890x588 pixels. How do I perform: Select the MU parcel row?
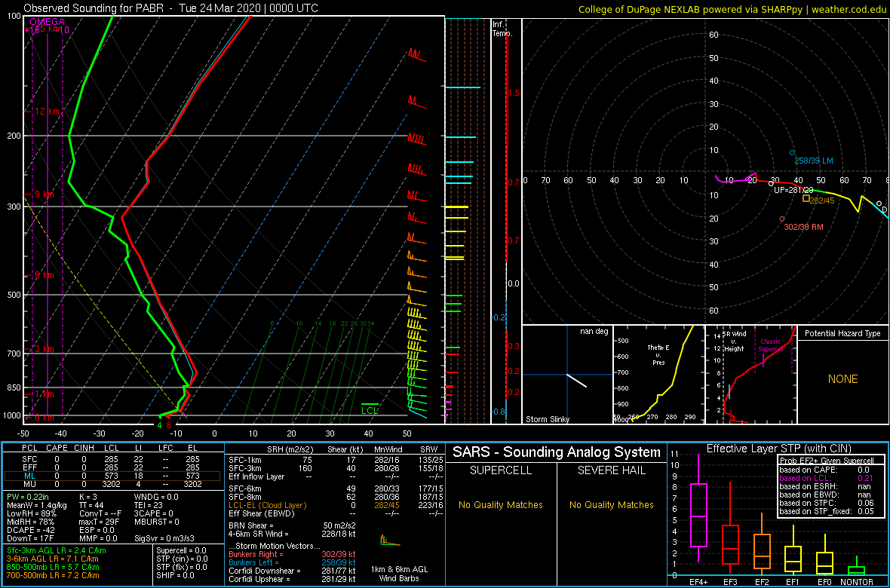coord(112,483)
